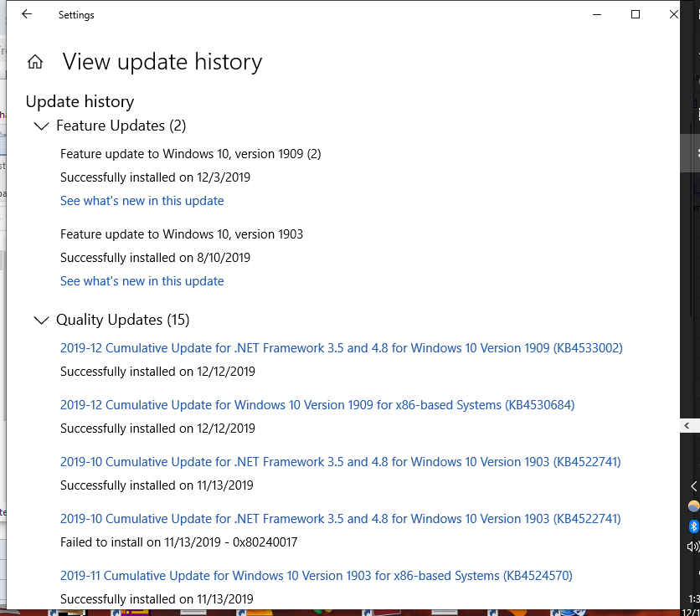Viewport: 700px width, 616px height.
Task: Collapse the Feature Updates (2) section
Action: [42, 126]
